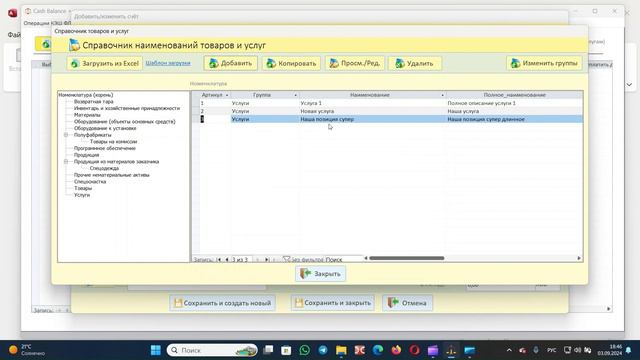The image size is (640, 360).
Task: Click Изменить группы button
Action: (x=544, y=63)
